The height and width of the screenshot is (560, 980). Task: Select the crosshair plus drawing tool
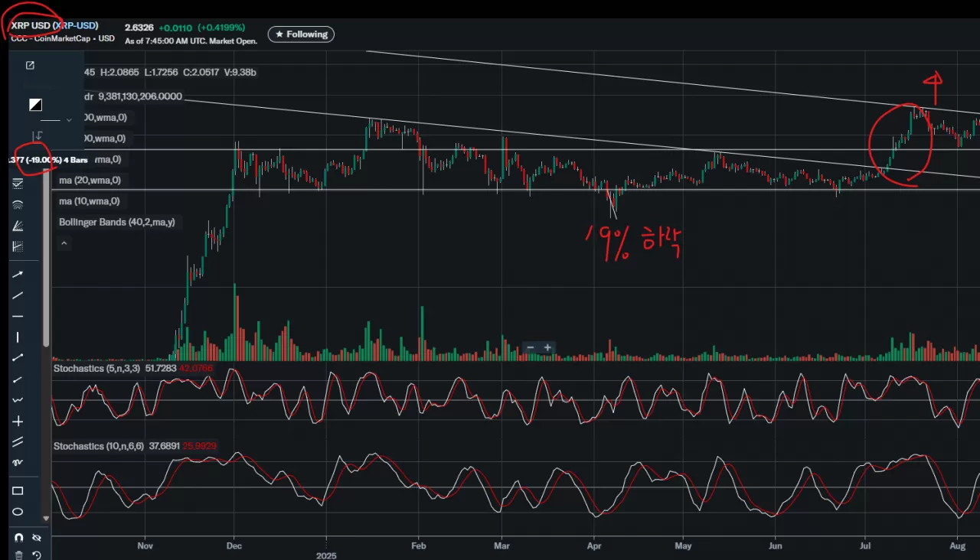18,421
